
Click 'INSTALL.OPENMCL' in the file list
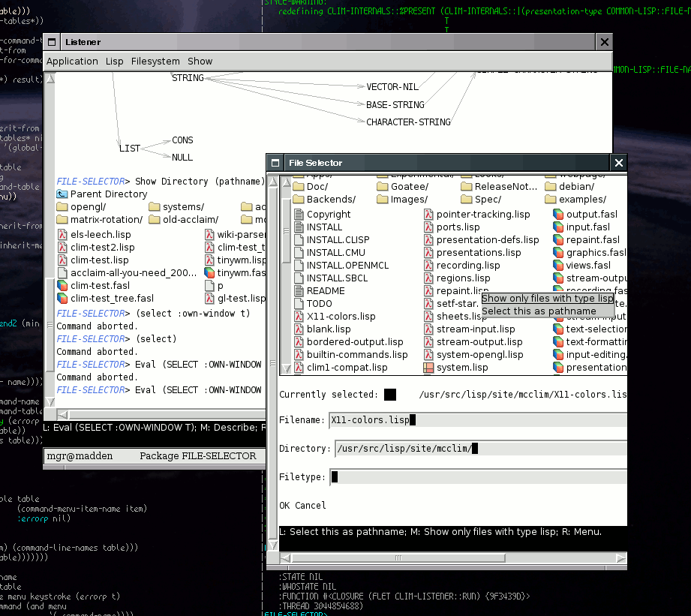347,266
